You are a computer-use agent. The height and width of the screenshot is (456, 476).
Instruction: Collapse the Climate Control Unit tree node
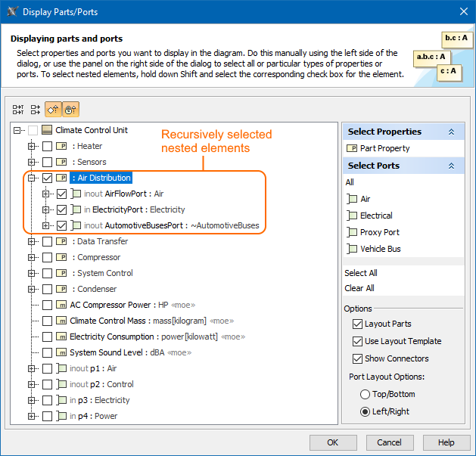point(17,131)
